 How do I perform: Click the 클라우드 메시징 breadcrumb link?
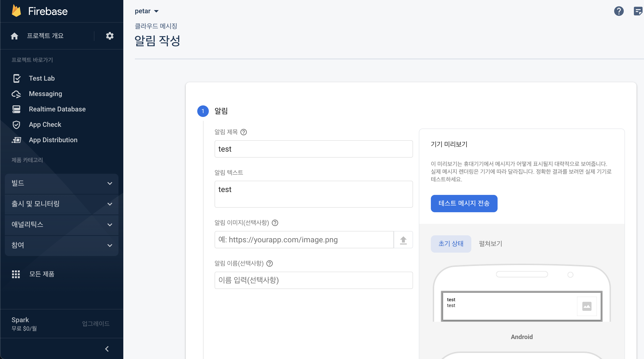156,26
